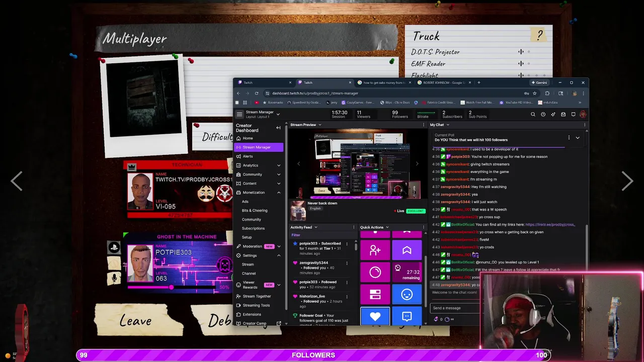
Task: Open Stream Preview panel options dots
Action: pyautogui.click(x=424, y=125)
